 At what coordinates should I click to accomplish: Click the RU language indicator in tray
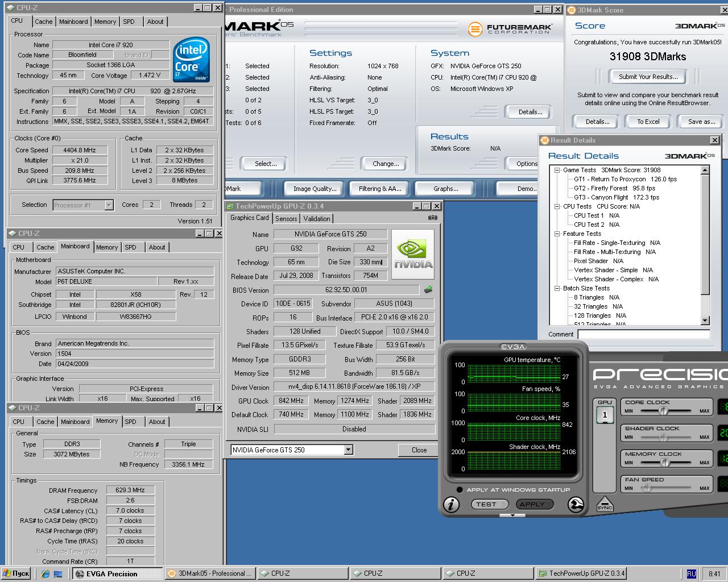691,574
